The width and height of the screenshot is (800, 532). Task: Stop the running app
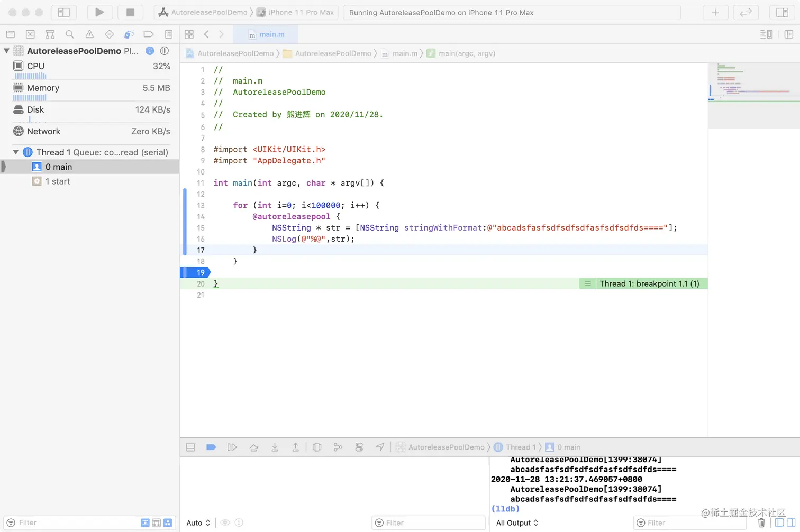click(x=130, y=12)
